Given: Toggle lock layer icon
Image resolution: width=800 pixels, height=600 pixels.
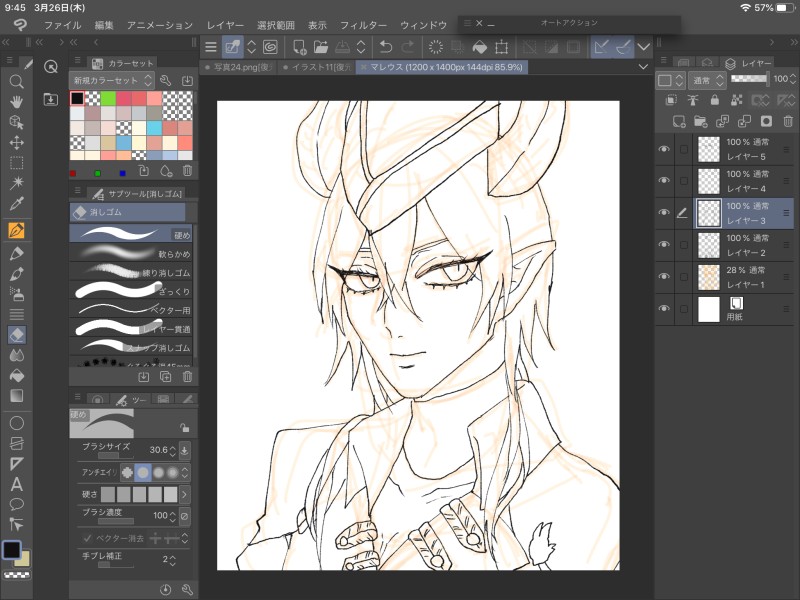Looking at the screenshot, I should 714,100.
